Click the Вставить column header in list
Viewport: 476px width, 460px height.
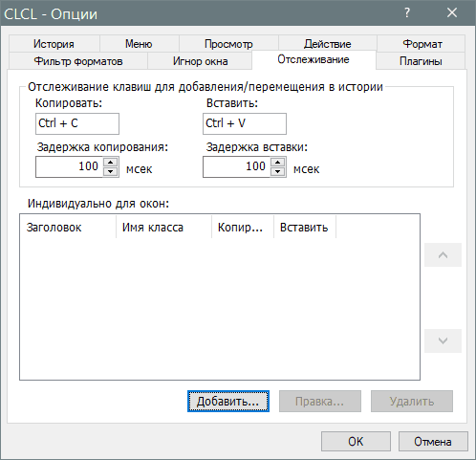coord(305,227)
